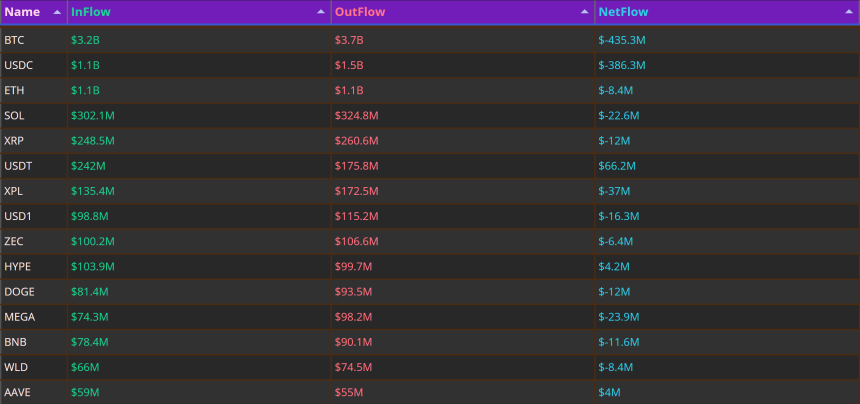
Task: Click the sort arrow in OutFlow header
Action: [585, 12]
